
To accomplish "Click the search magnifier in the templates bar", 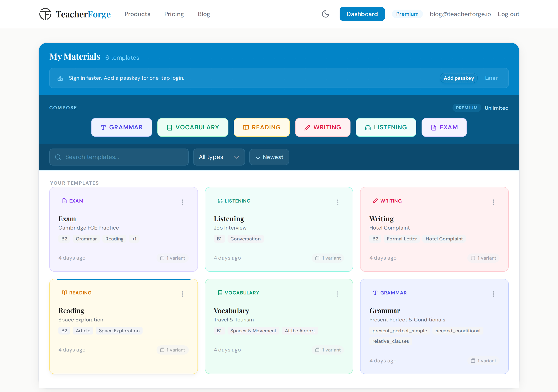I will click(x=58, y=157).
